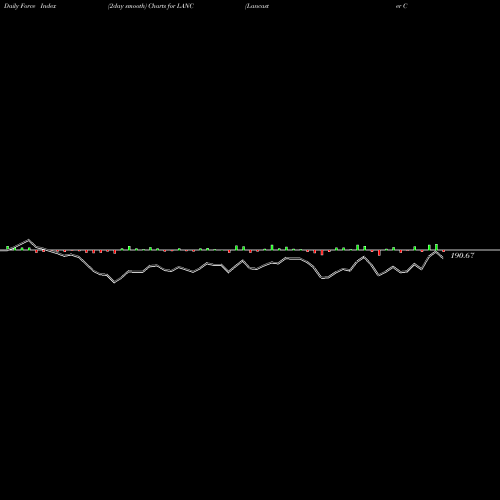Click the '(Lancast' label text
Image resolution: width=500 pixels, height=500 pixels.
pyautogui.click(x=257, y=6)
